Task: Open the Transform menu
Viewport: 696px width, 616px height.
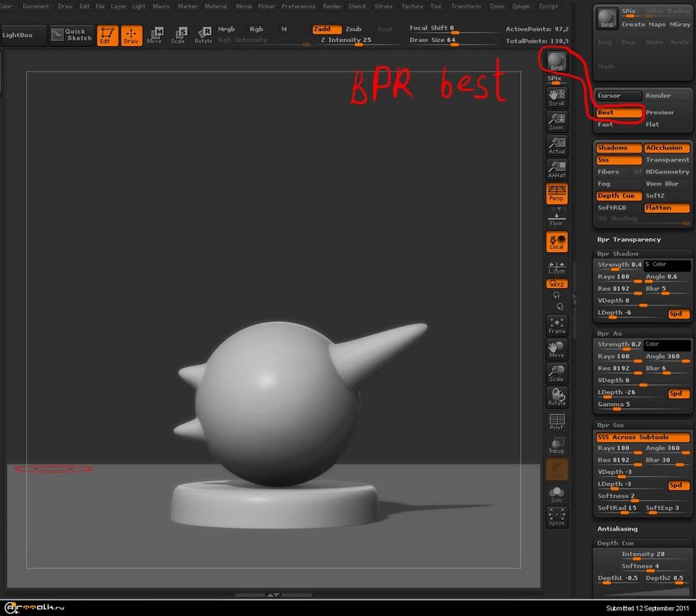Action: 466,7
